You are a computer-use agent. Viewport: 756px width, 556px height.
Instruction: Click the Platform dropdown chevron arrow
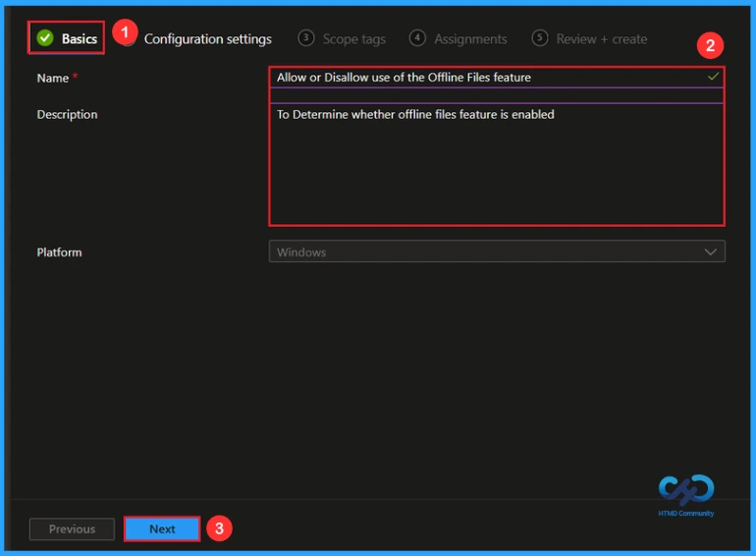(x=710, y=251)
